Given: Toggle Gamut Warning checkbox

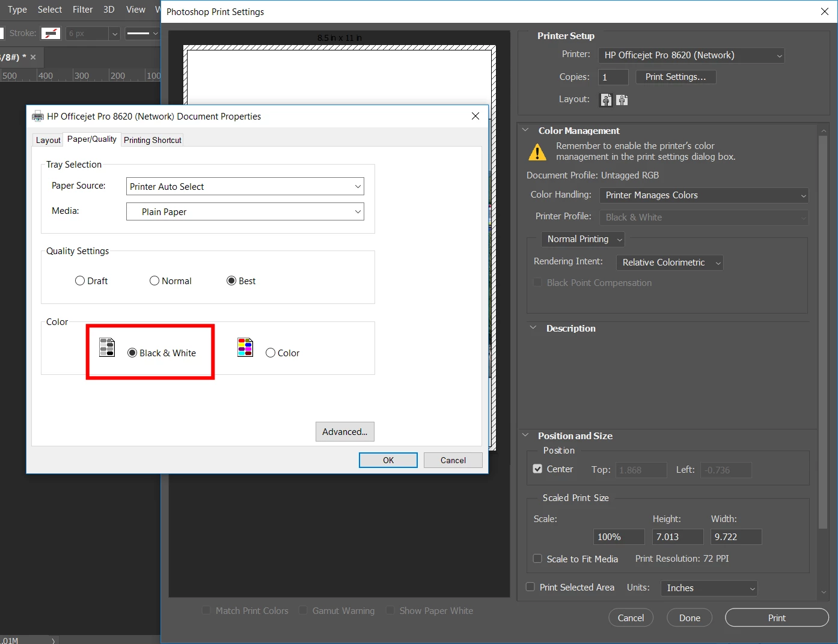Looking at the screenshot, I should pyautogui.click(x=303, y=610).
